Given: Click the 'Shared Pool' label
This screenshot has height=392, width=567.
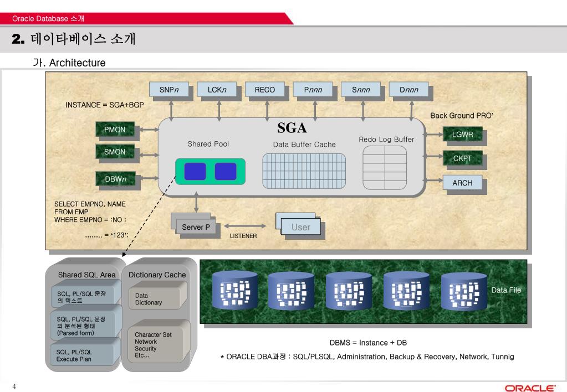Looking at the screenshot, I should click(208, 144).
